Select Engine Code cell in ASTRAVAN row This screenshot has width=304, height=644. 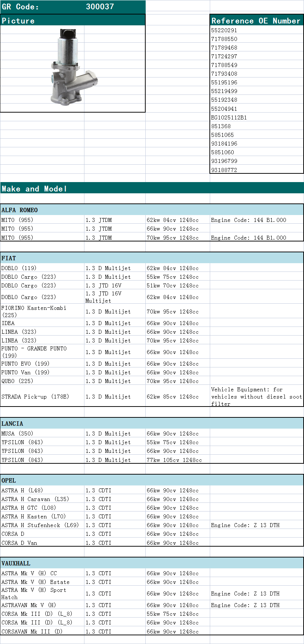tap(257, 605)
